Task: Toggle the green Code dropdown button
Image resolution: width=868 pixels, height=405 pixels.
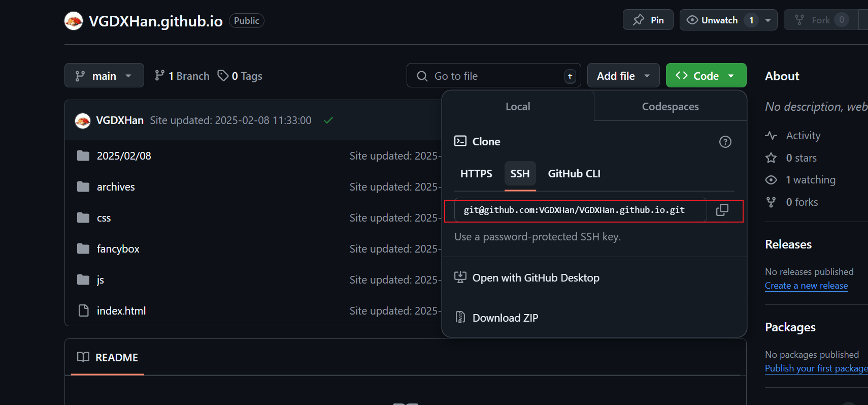Action: pos(706,76)
